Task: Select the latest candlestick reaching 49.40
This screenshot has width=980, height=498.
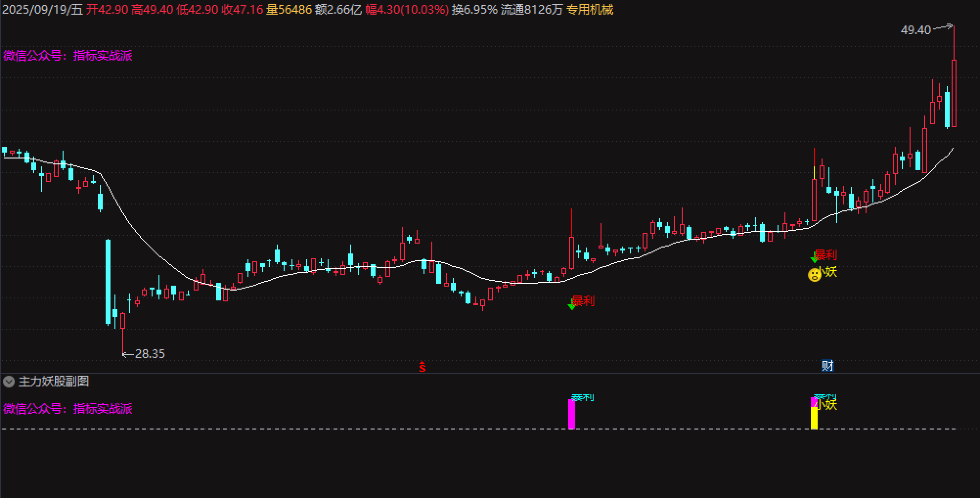Action: (954, 93)
